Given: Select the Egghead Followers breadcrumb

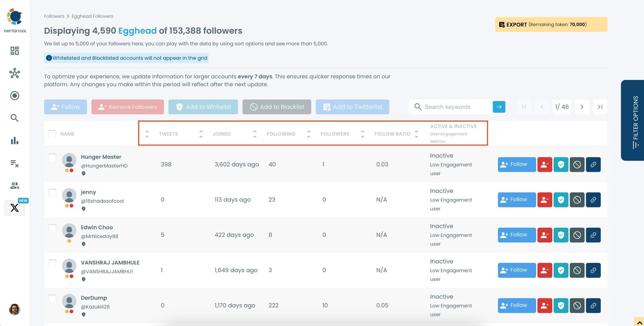Looking at the screenshot, I should click(92, 16).
